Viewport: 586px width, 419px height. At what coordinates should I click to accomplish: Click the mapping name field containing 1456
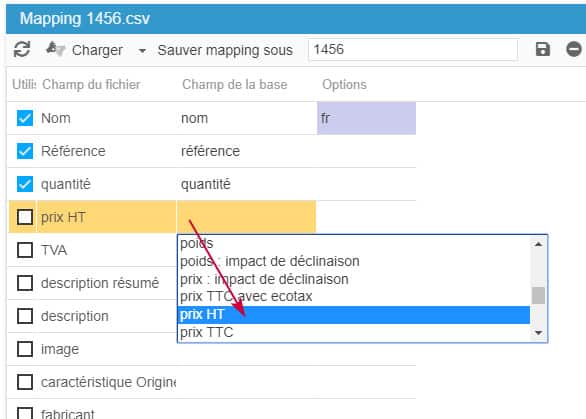[413, 49]
